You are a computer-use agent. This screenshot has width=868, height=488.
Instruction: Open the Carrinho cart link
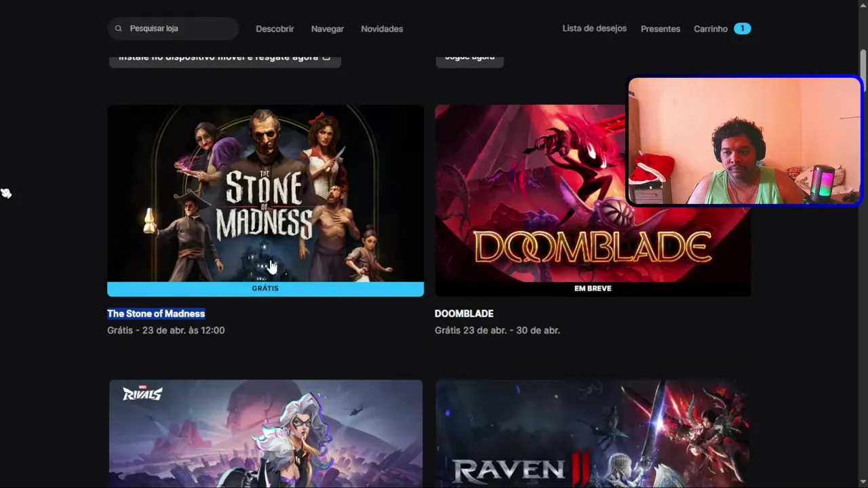711,28
